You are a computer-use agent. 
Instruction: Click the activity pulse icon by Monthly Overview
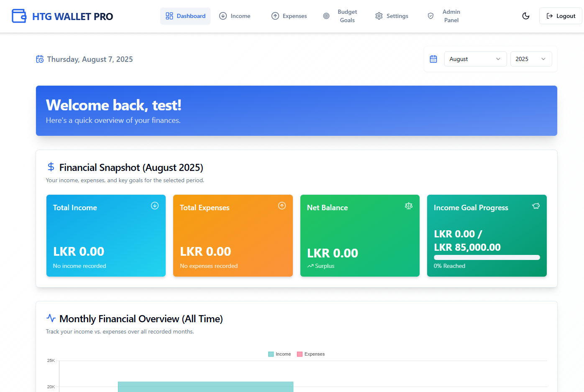coord(51,318)
